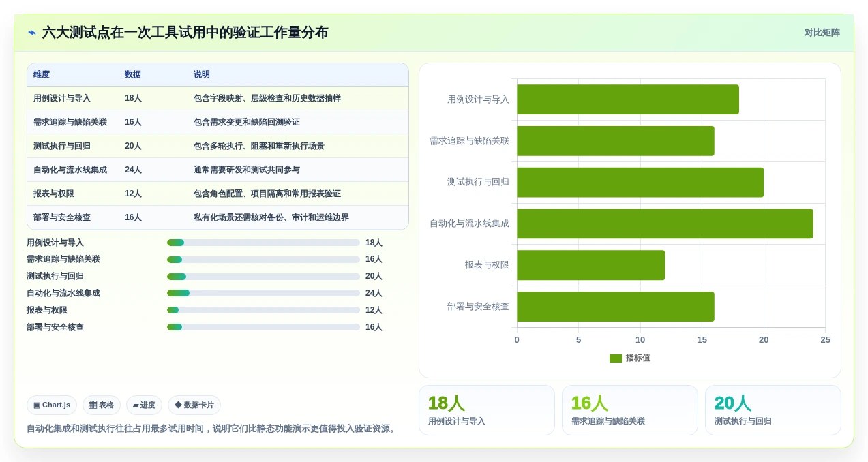Select table cell 需求追踪与缺陷关联
868x462 pixels.
tap(70, 122)
